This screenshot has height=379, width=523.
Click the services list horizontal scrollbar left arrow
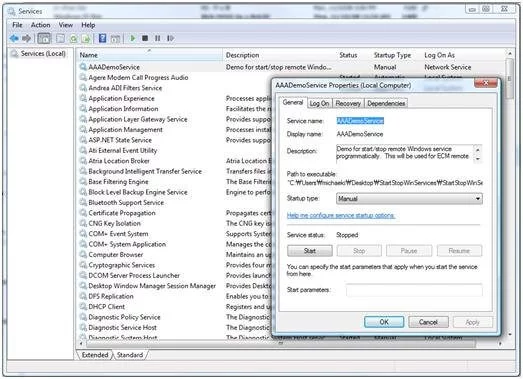pyautogui.click(x=81, y=343)
